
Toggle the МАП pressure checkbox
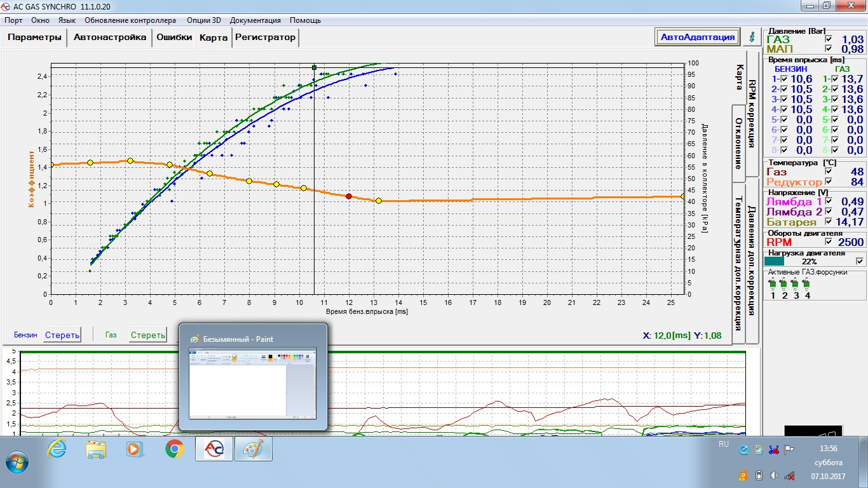(828, 49)
